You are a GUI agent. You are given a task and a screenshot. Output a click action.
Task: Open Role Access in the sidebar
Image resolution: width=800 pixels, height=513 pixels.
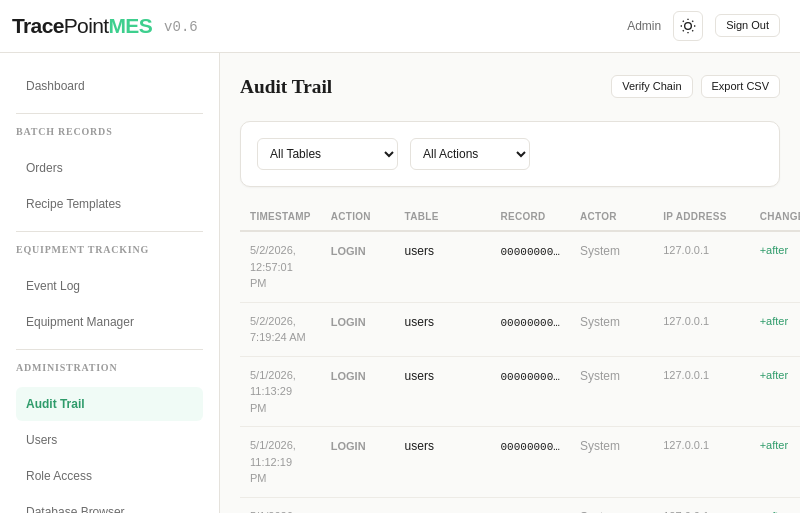[x=109, y=476]
